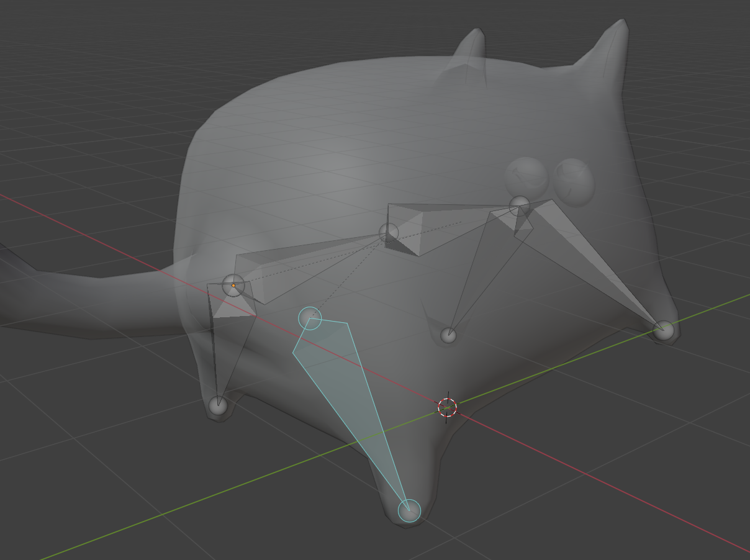
Task: Select the neck joint sphere below the eyes
Action: click(520, 205)
